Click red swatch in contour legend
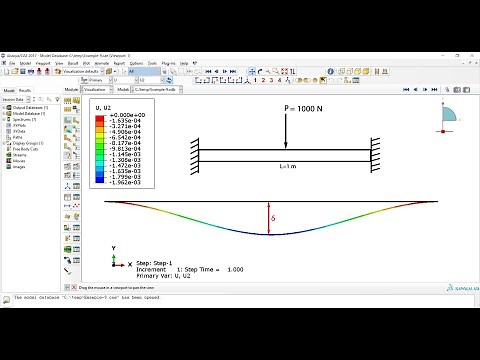 (x=100, y=118)
